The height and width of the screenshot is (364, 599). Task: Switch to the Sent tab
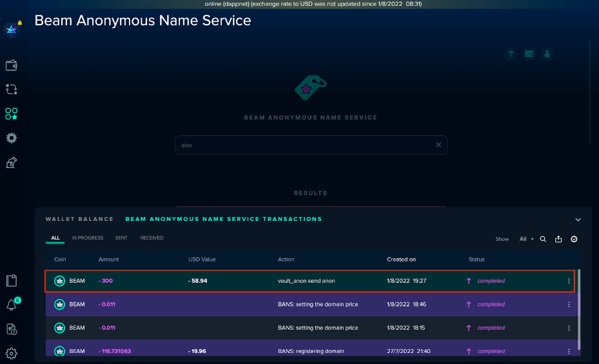click(x=121, y=238)
